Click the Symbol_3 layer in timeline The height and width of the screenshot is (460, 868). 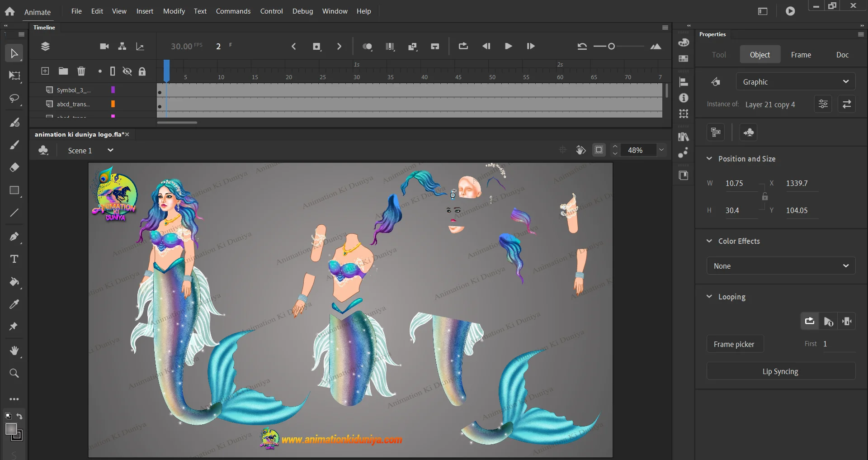point(73,90)
